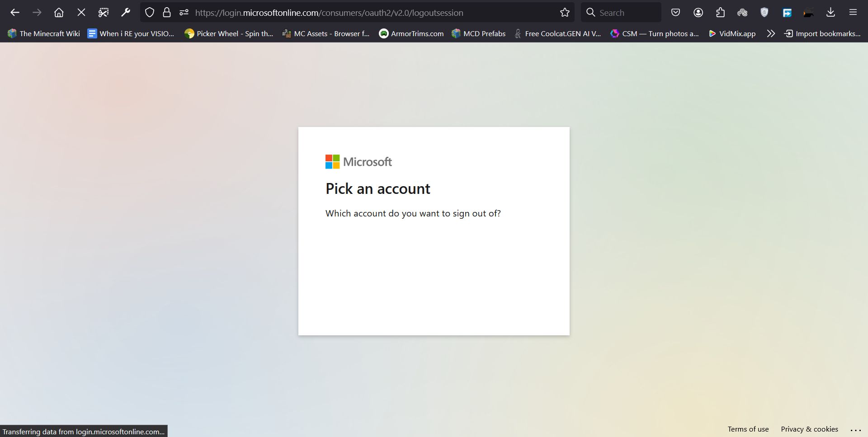The width and height of the screenshot is (868, 437).
Task: Open the Extensions puzzle-piece panel
Action: click(x=720, y=13)
